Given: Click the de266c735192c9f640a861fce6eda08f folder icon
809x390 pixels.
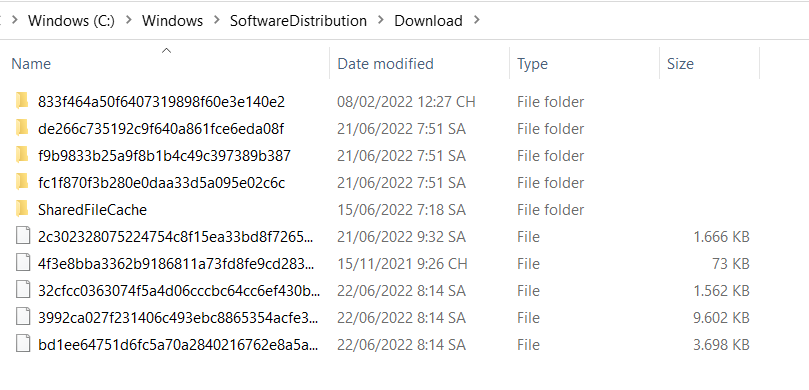Looking at the screenshot, I should click(22, 128).
